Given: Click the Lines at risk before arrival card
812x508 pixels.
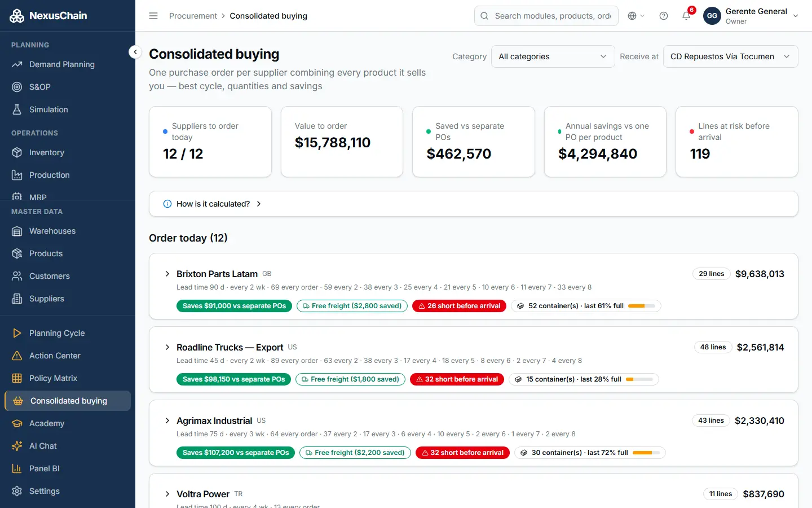Looking at the screenshot, I should coord(737,142).
